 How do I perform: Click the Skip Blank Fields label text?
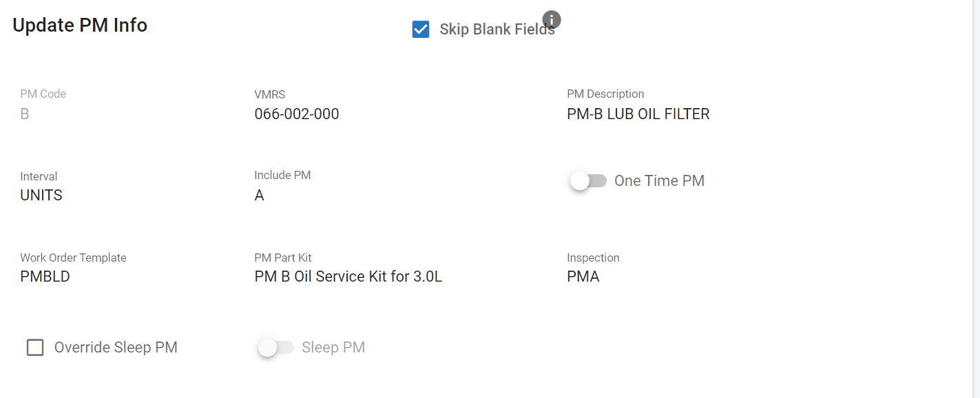(496, 30)
